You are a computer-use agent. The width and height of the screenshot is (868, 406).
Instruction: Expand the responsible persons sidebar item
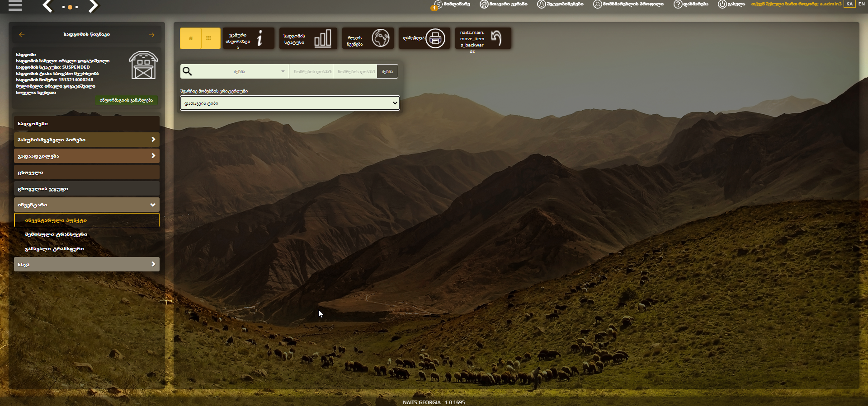point(87,140)
